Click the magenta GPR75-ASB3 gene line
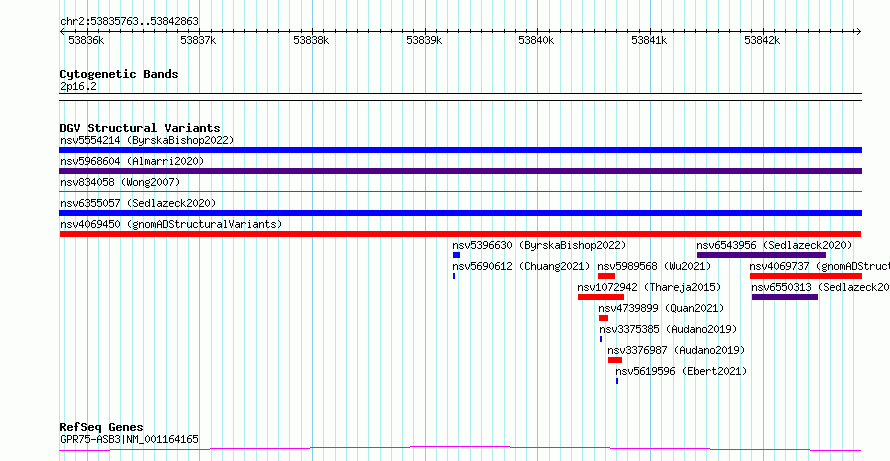 460,449
